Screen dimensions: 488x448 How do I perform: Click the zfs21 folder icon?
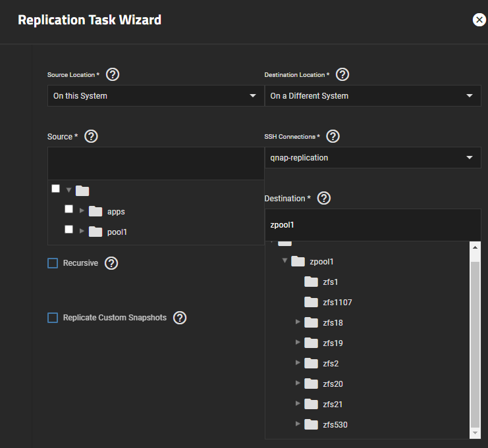click(311, 404)
